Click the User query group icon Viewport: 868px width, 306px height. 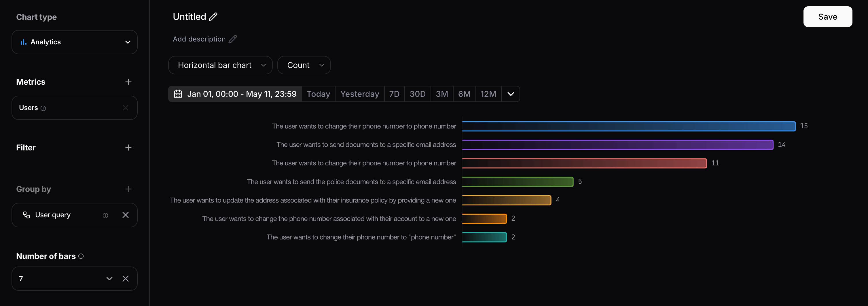pyautogui.click(x=26, y=215)
